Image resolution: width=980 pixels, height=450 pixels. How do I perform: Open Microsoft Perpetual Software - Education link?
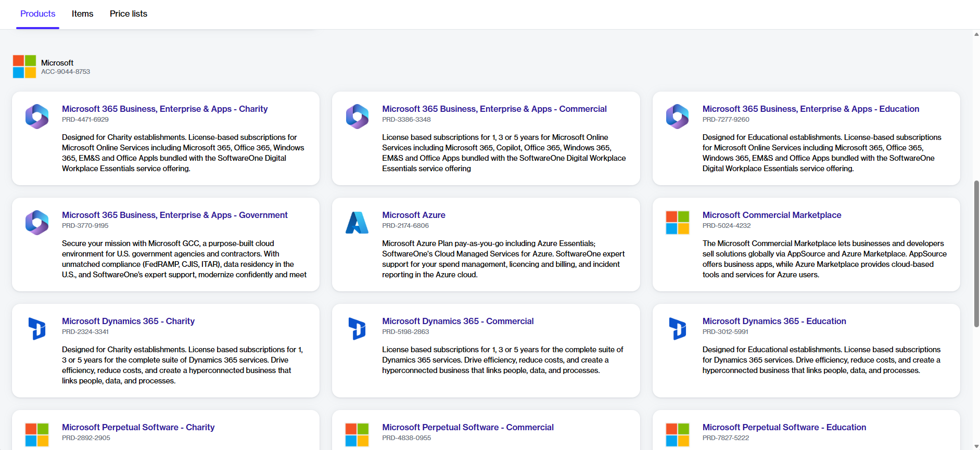pyautogui.click(x=784, y=427)
